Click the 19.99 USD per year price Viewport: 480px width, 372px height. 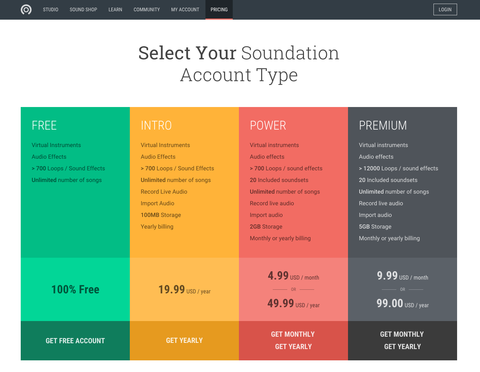184,289
